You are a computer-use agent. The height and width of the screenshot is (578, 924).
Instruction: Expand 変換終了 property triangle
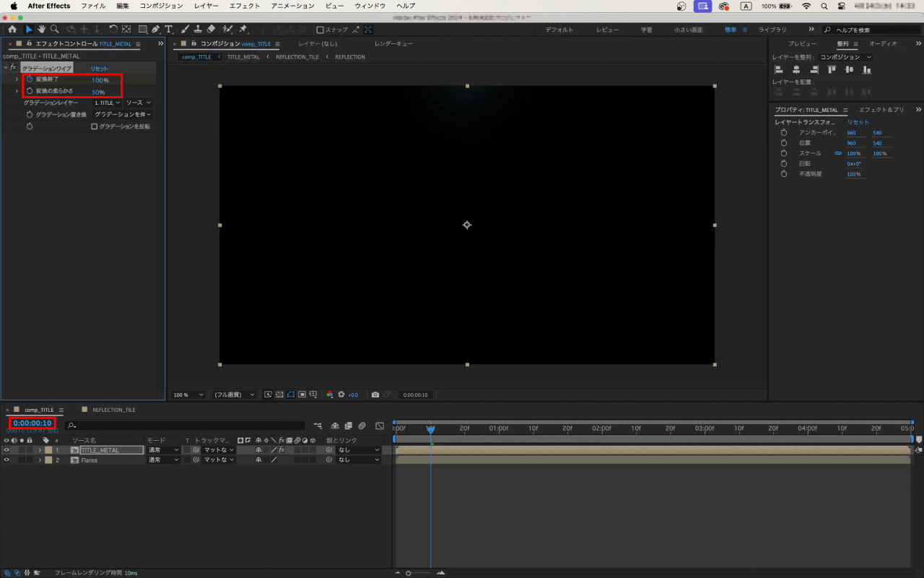pyautogui.click(x=17, y=79)
